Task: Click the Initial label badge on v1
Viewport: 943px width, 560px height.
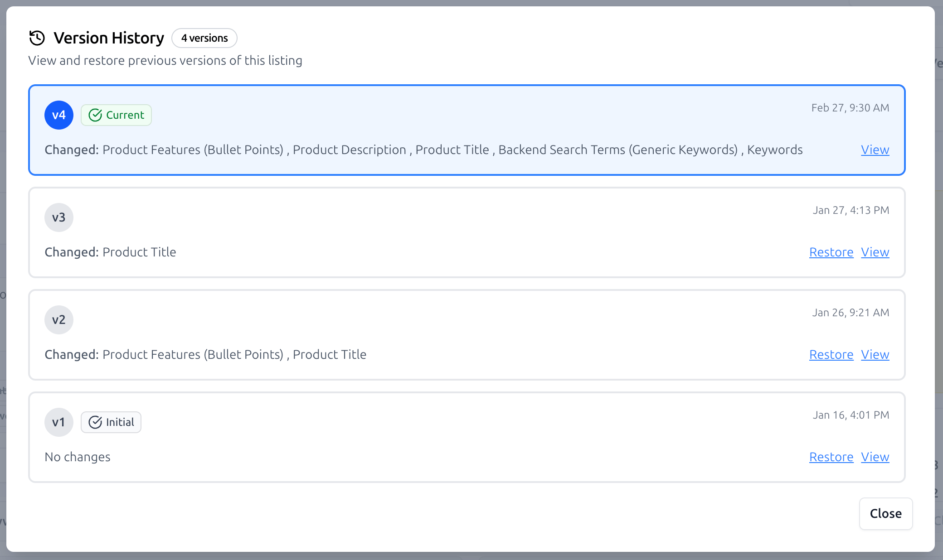Action: (111, 422)
